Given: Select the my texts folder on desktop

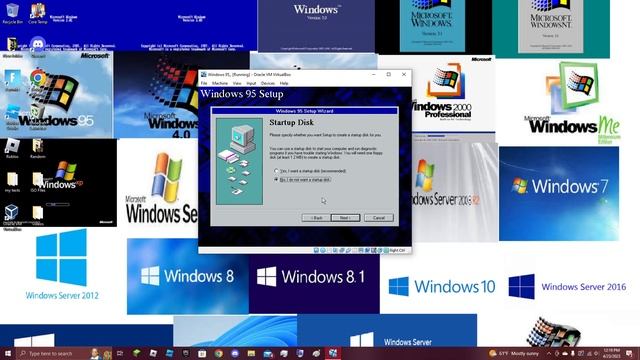Looking at the screenshot, I should tap(12, 182).
